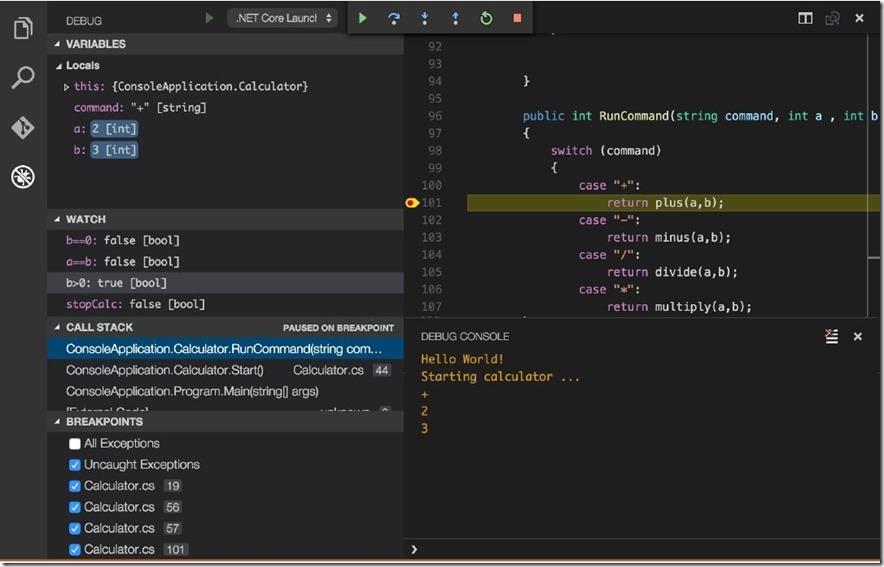Image resolution: width=884 pixels, height=567 pixels.
Task: Clear the debug console output
Action: [x=832, y=336]
